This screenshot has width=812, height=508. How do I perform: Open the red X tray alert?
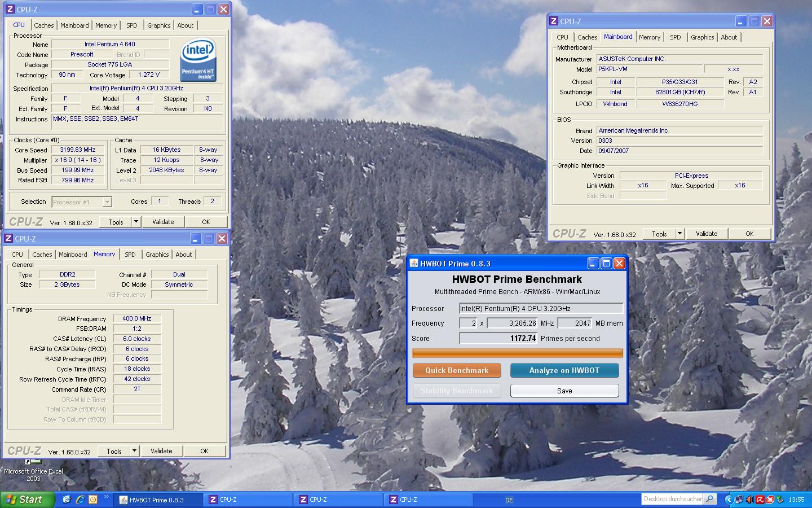[x=770, y=500]
